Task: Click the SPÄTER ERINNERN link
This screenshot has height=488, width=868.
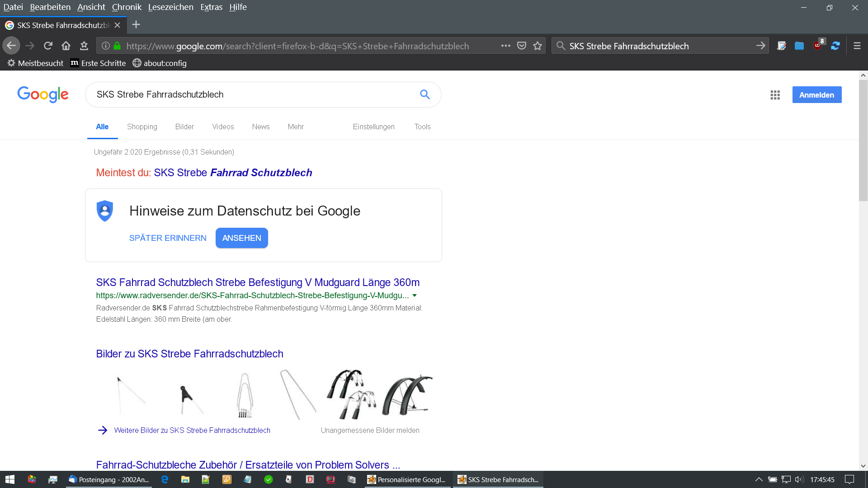Action: click(168, 238)
